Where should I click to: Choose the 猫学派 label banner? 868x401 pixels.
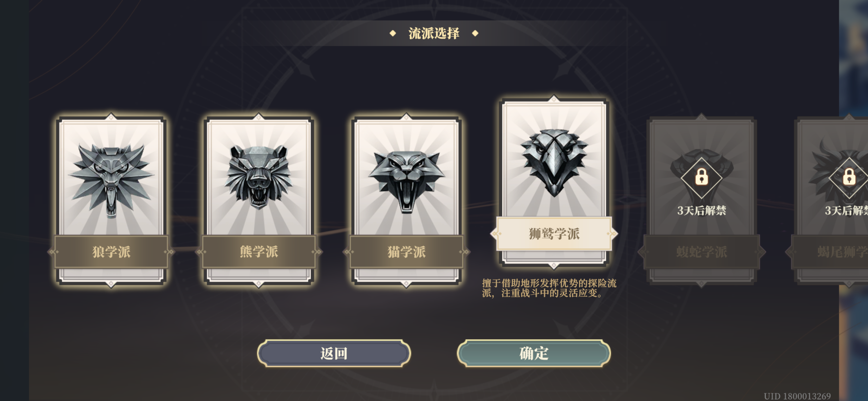coord(406,252)
